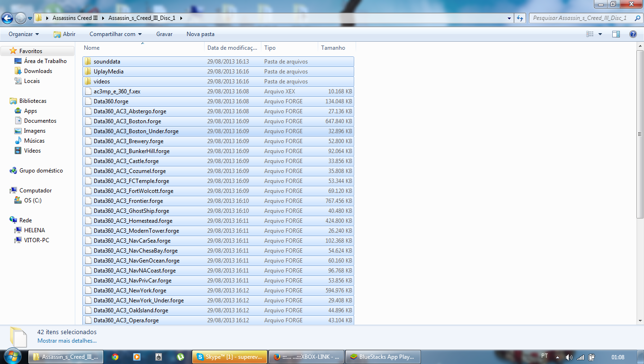Open the uTorrent taskbar icon
The width and height of the screenshot is (644, 364).
click(x=180, y=357)
